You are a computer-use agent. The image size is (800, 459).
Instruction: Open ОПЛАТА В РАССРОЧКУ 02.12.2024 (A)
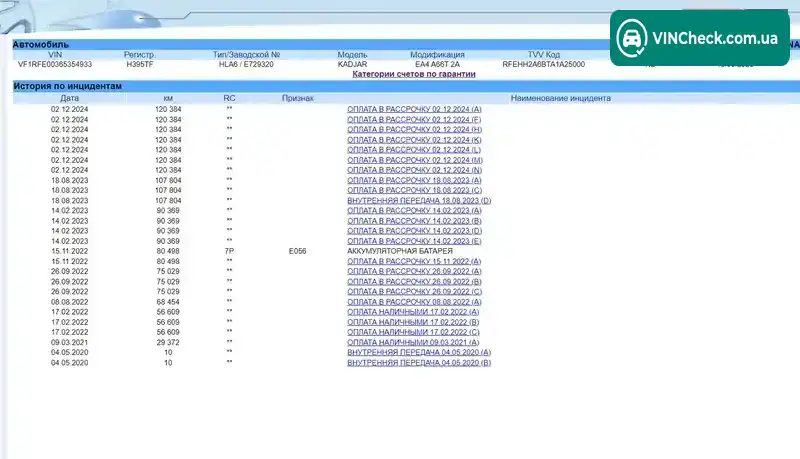(x=414, y=109)
